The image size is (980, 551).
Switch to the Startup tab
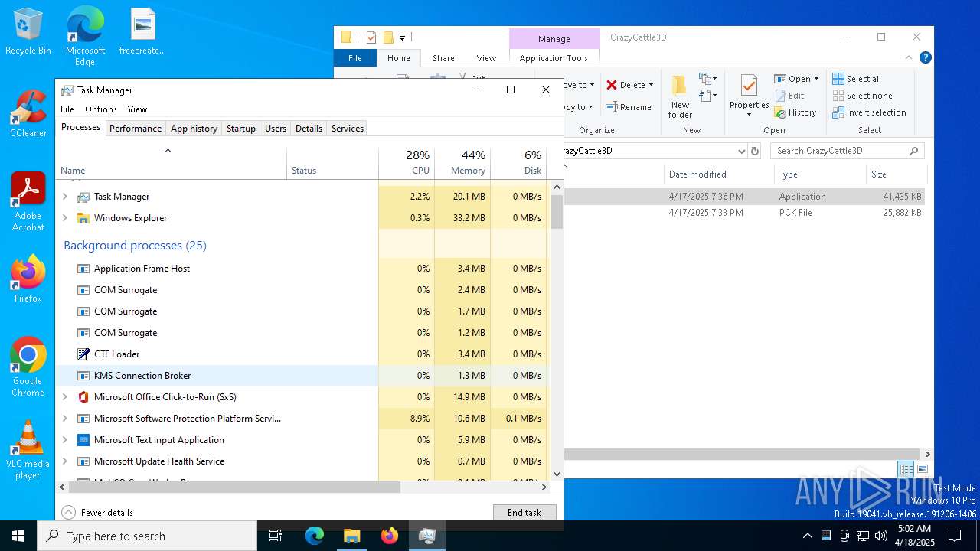click(x=241, y=129)
